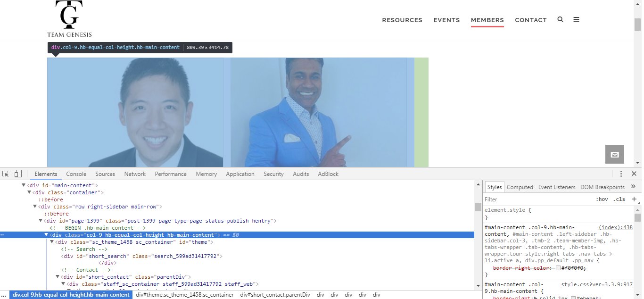Collapse the sc_theme_1458 sc_container node
Viewport: 644px width, 299px height.
52,242
